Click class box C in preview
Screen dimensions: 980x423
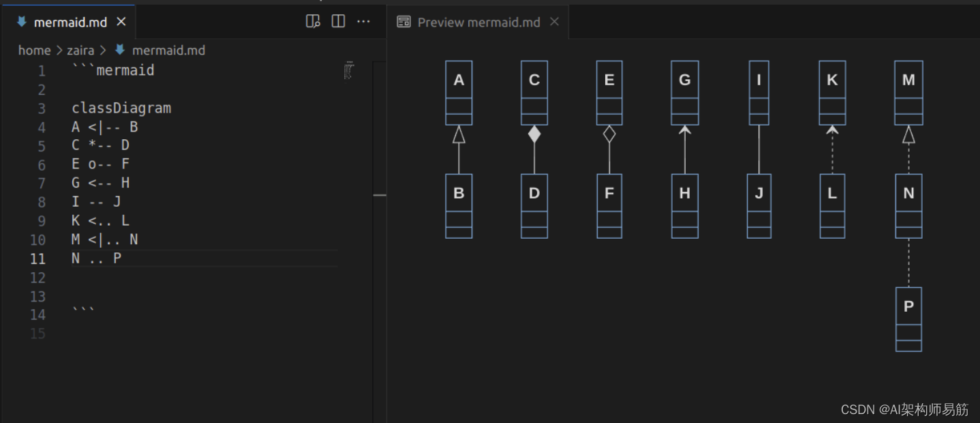click(534, 93)
